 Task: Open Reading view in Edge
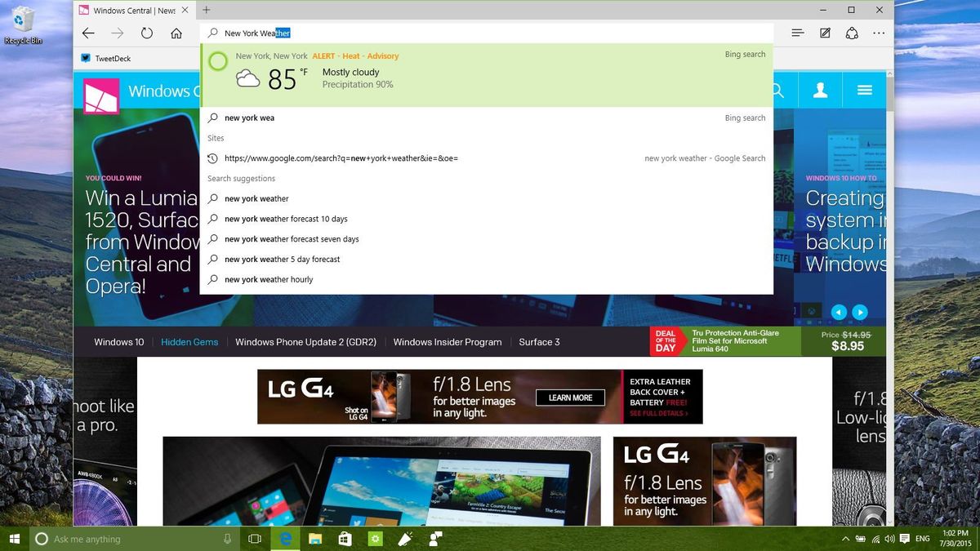pyautogui.click(x=797, y=33)
